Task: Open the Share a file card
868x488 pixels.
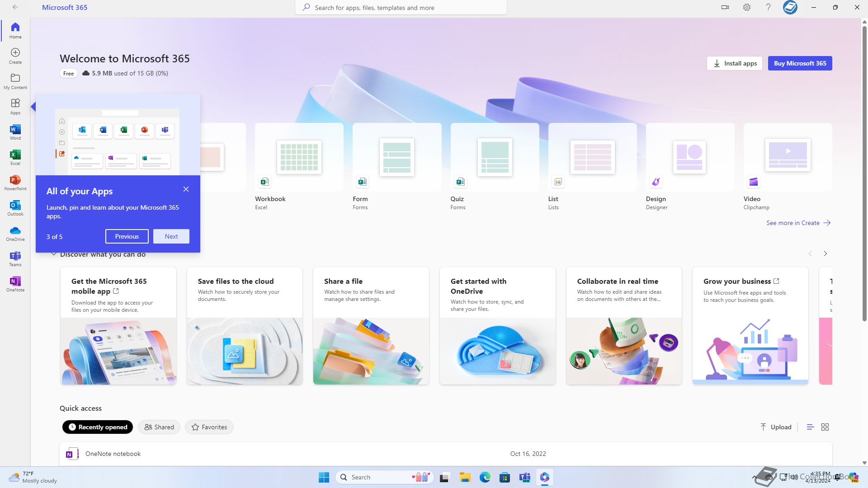Action: pos(371,326)
